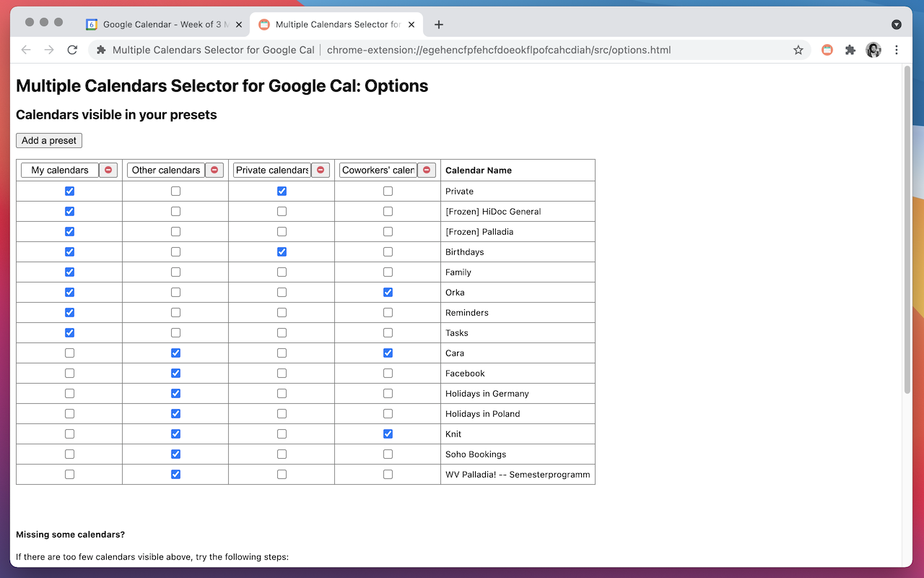Remove the My calendars preset
The height and width of the screenshot is (578, 924).
(108, 170)
